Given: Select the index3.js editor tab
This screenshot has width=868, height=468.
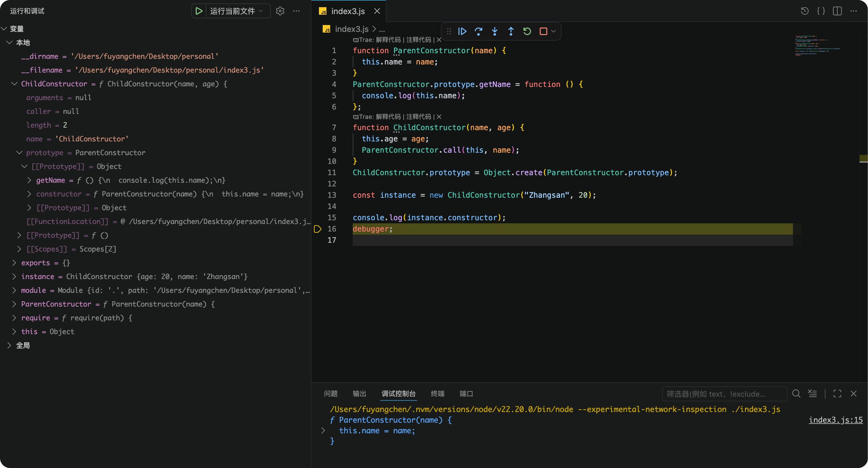Looking at the screenshot, I should pos(348,11).
